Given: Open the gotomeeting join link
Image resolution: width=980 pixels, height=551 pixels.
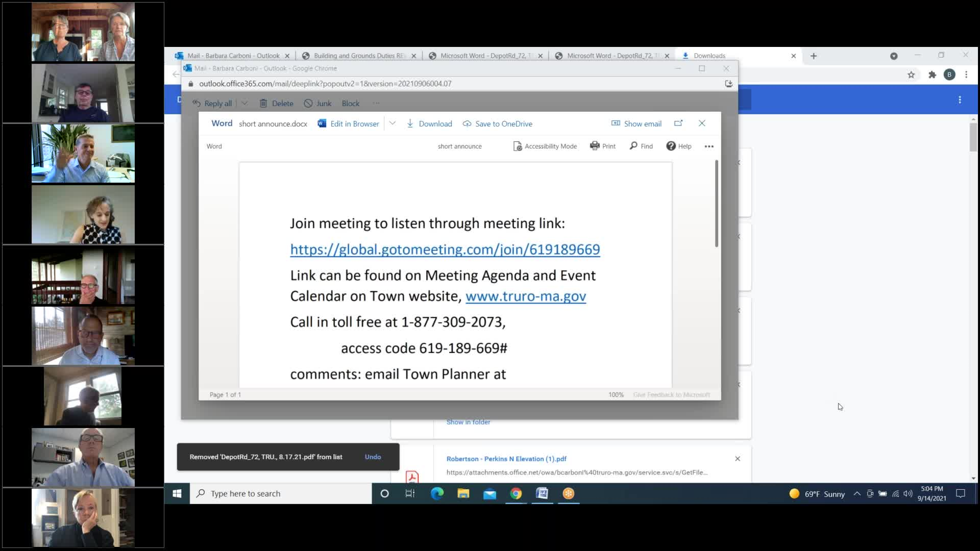Looking at the screenshot, I should tap(445, 249).
